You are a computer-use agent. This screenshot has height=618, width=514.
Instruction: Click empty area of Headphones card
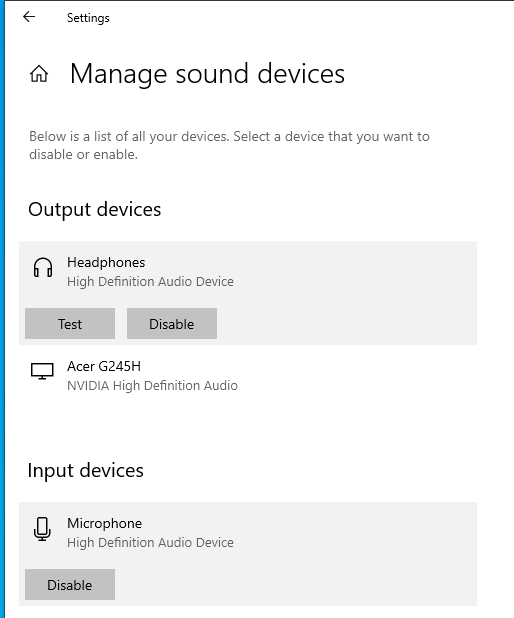(347, 292)
